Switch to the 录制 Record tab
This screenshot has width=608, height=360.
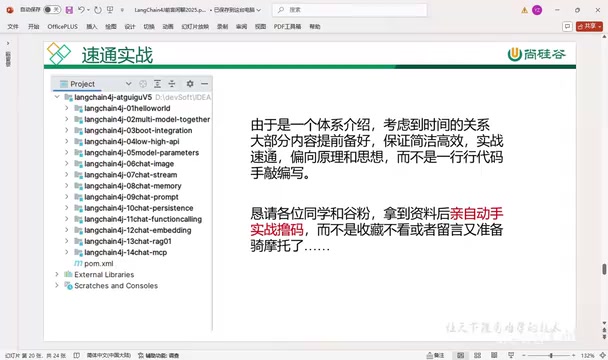pos(222,26)
